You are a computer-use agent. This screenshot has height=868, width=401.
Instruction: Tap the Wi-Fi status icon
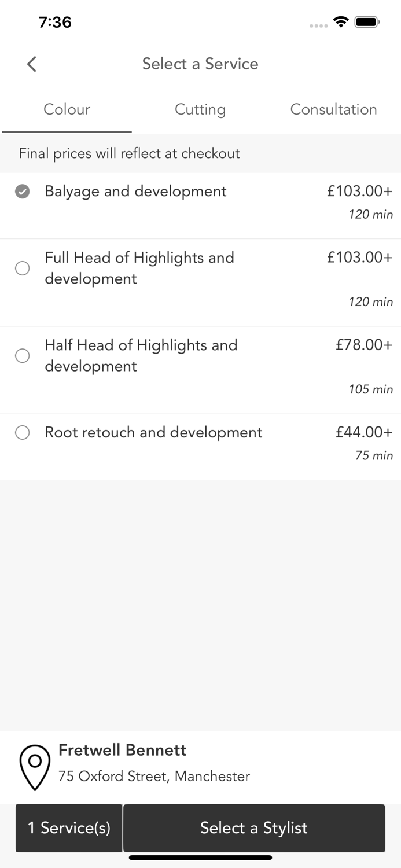(x=341, y=22)
